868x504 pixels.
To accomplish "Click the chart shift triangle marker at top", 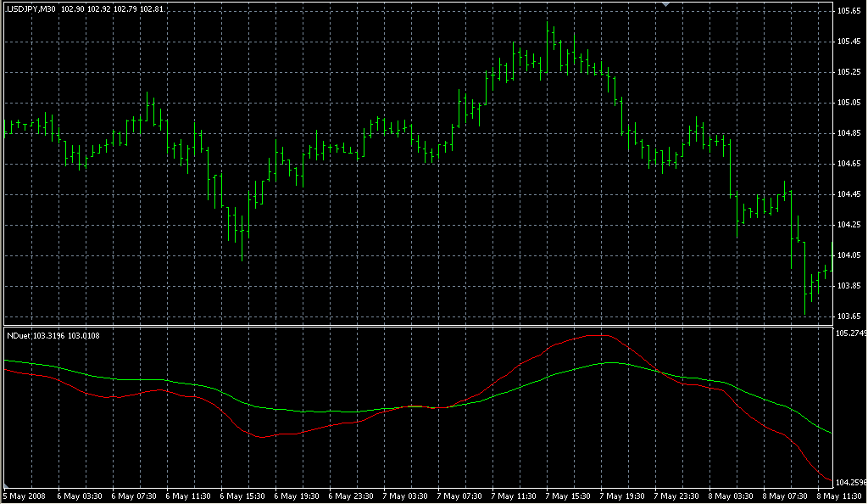I will click(666, 5).
